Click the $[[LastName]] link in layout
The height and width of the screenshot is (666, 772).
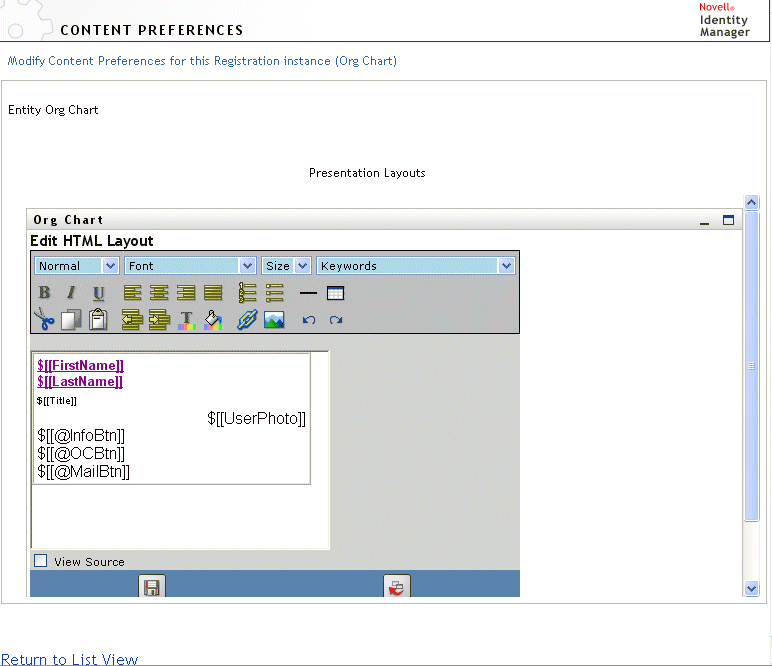(80, 381)
